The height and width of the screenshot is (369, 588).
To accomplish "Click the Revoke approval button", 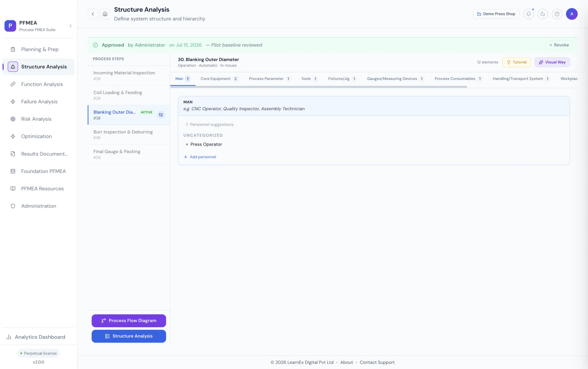I will coord(559,45).
